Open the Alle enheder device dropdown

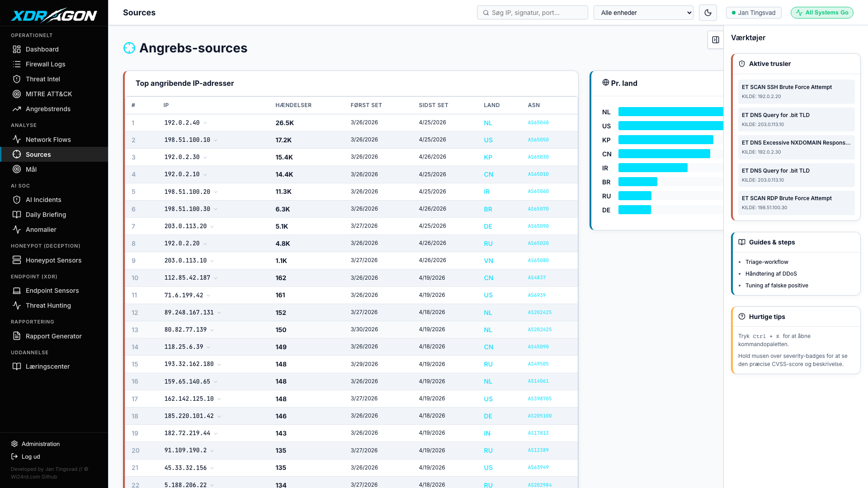point(643,13)
